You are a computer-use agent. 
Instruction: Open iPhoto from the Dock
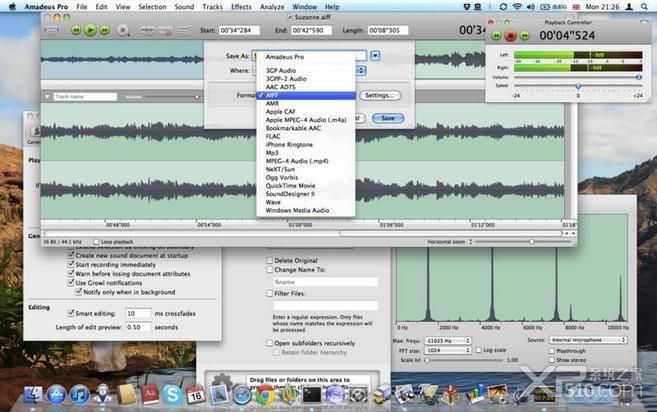tap(497, 394)
